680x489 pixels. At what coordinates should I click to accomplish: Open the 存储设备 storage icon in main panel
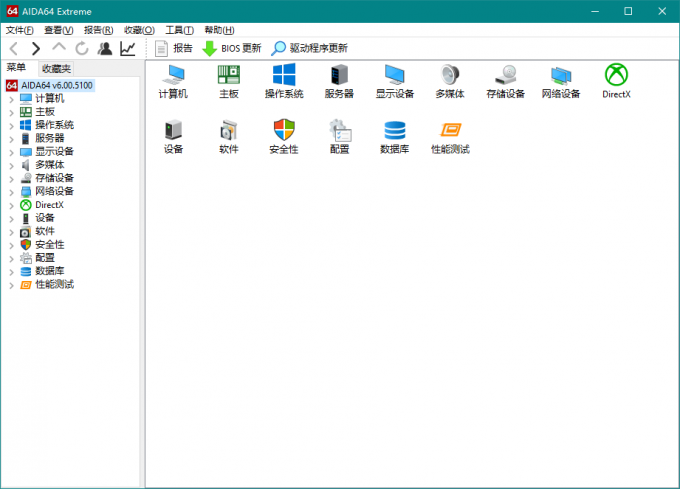[x=505, y=76]
